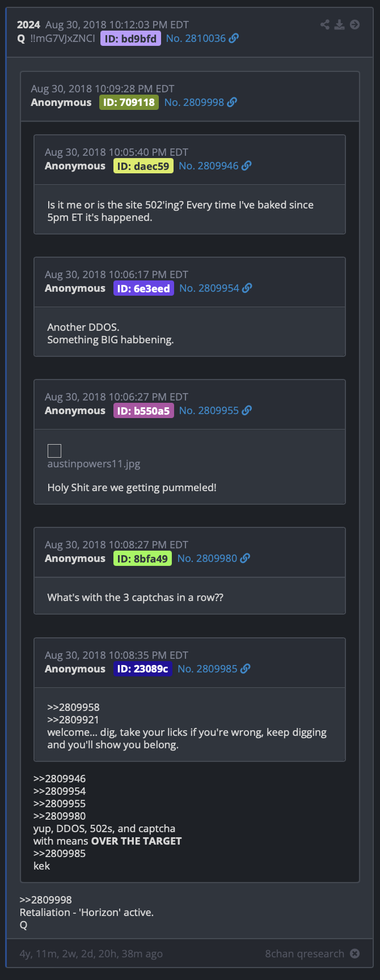Select the purple ID: bd9bfd badge

point(130,39)
